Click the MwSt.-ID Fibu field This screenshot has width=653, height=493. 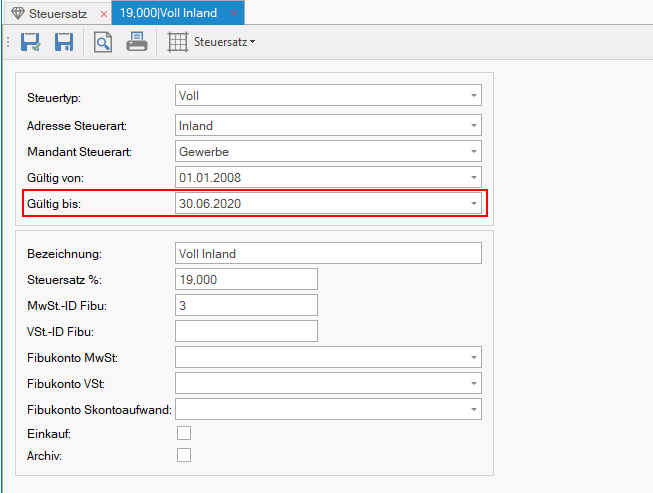246,305
